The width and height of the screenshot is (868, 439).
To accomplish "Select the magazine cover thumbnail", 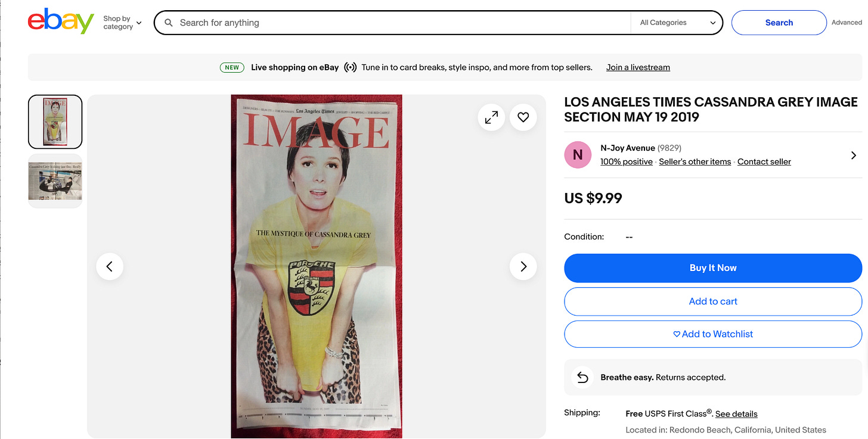I will 55,122.
